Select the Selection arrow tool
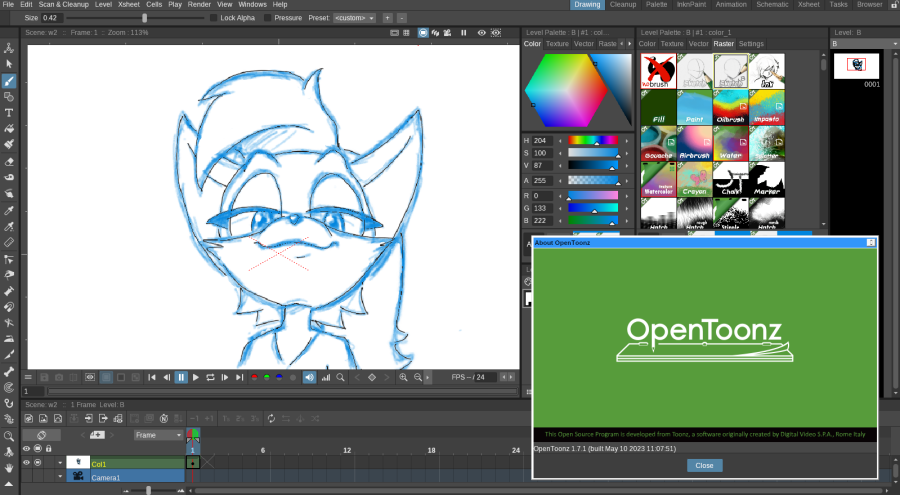The image size is (900, 495). tap(9, 64)
